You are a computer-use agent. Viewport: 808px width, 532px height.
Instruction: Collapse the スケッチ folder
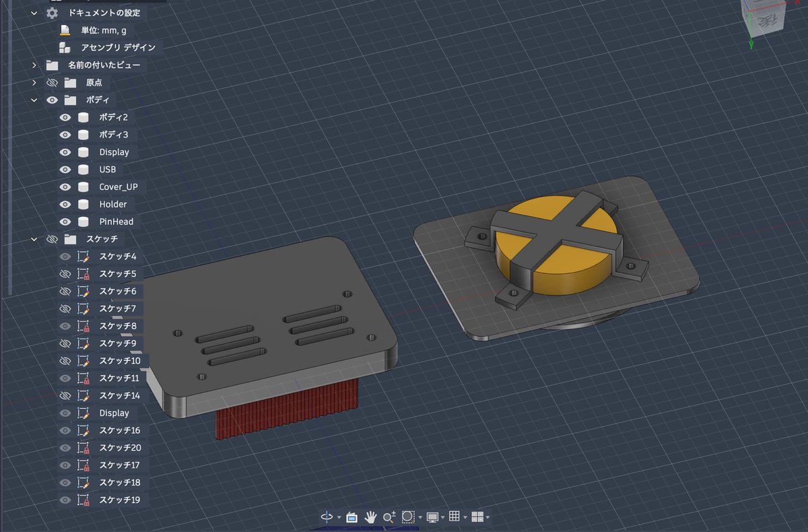(x=34, y=239)
